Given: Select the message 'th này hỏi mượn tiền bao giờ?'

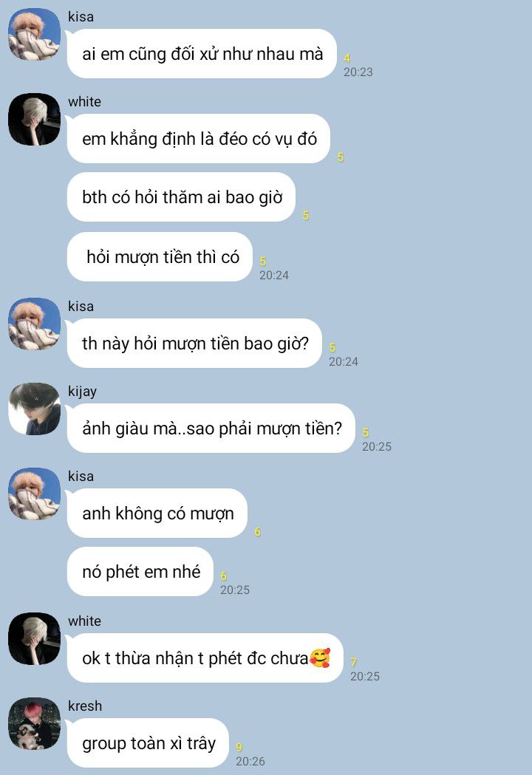Looking at the screenshot, I should tap(194, 344).
